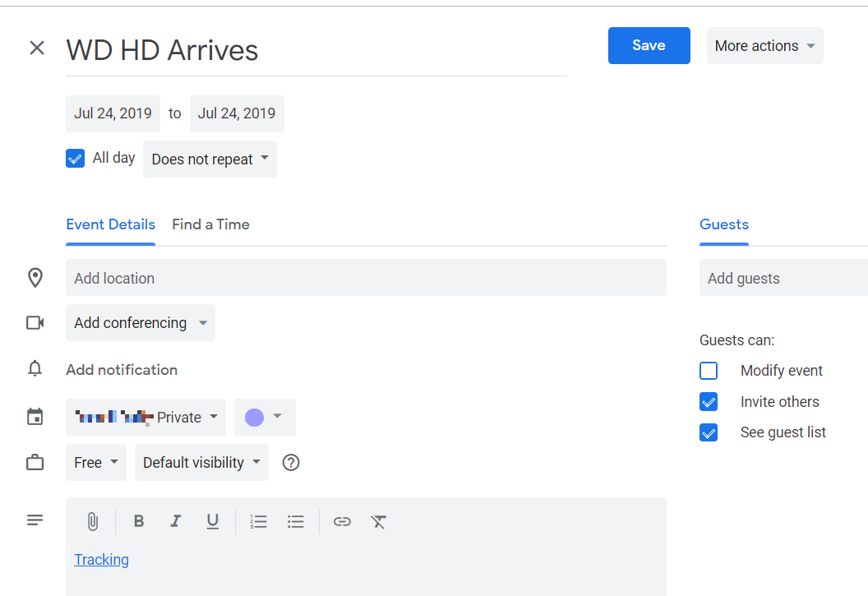This screenshot has height=596, width=868.
Task: Insert a bulleted list in description
Action: point(296,521)
